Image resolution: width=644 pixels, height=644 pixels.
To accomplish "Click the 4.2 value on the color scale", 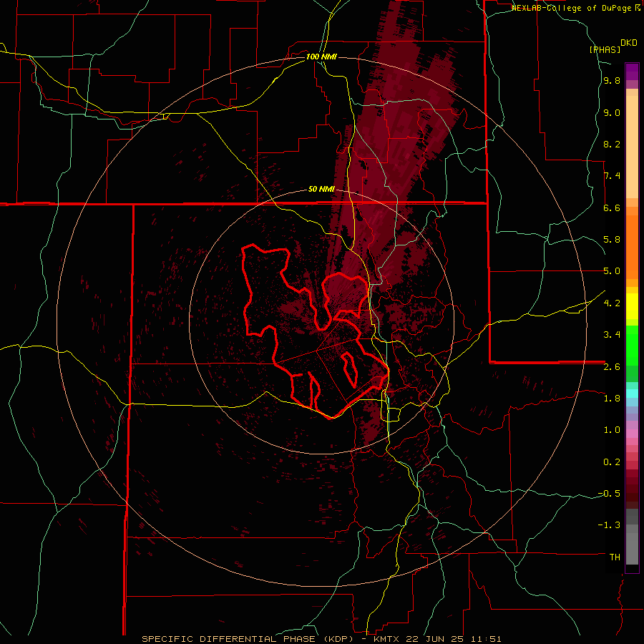I will (x=612, y=303).
